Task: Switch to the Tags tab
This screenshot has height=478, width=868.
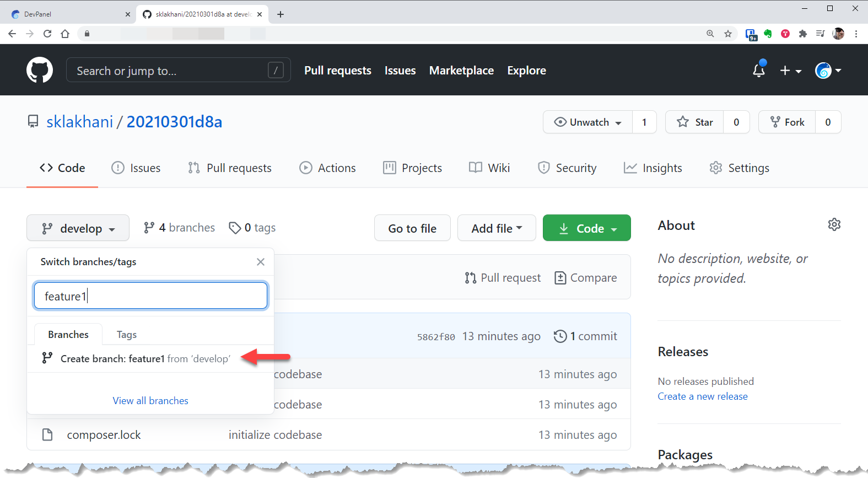Action: coord(126,335)
